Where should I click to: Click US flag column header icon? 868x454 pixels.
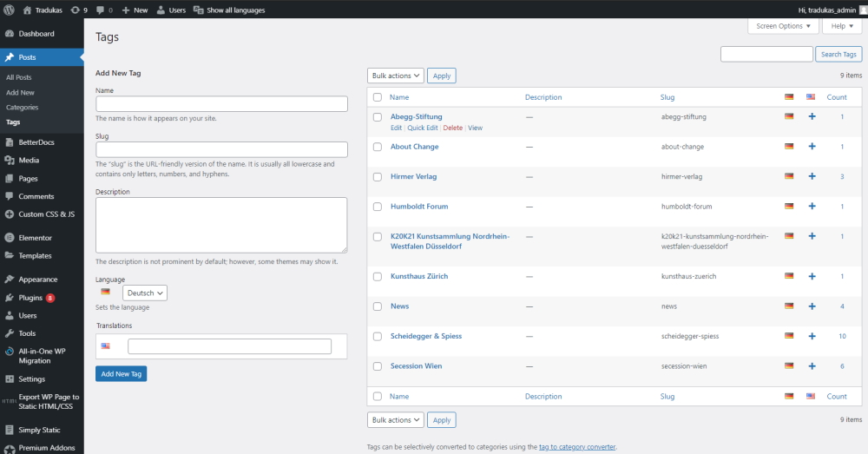click(x=811, y=97)
